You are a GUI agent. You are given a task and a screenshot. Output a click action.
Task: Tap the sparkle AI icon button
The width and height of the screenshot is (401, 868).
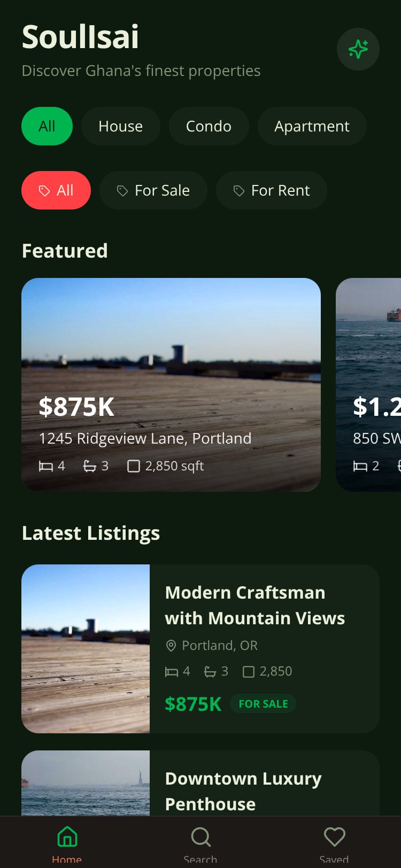[x=358, y=49]
